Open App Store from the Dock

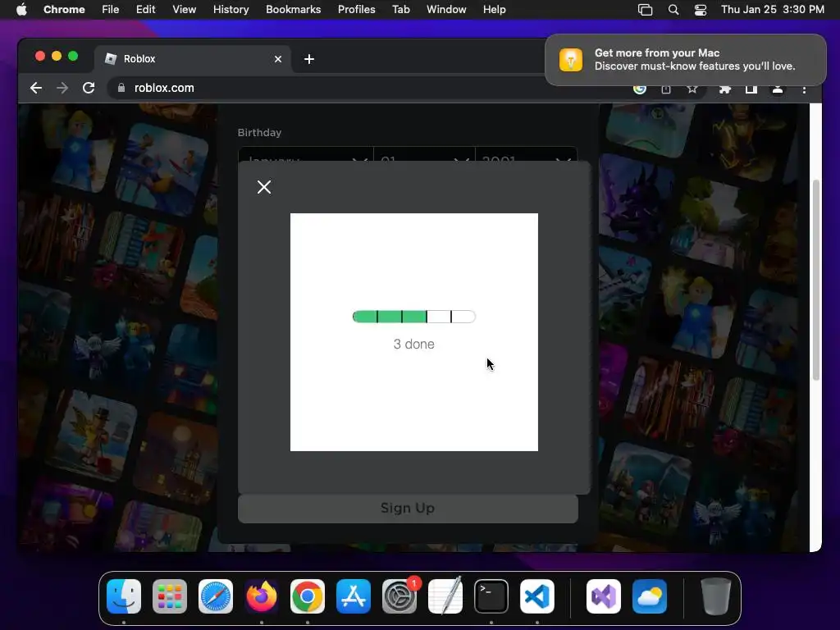point(354,596)
